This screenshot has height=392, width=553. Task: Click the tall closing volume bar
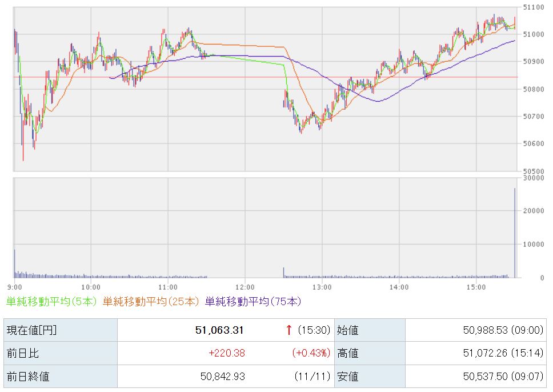515,233
